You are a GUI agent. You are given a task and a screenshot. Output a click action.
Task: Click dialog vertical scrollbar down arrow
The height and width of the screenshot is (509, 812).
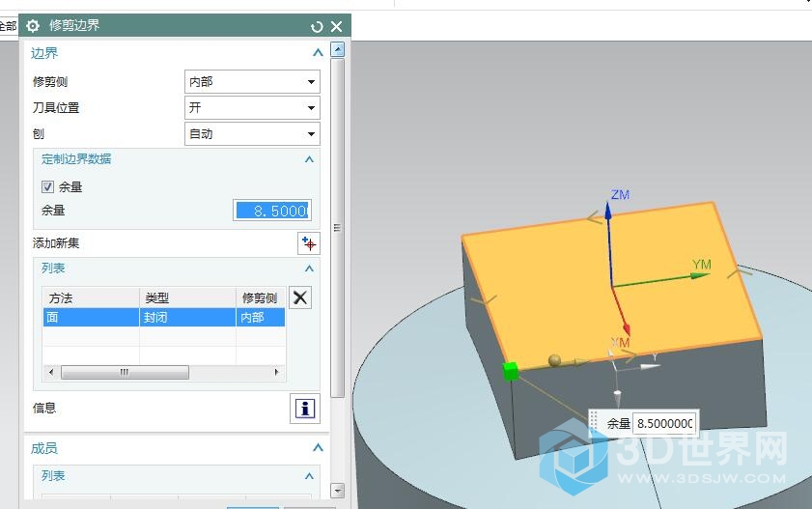(x=337, y=490)
